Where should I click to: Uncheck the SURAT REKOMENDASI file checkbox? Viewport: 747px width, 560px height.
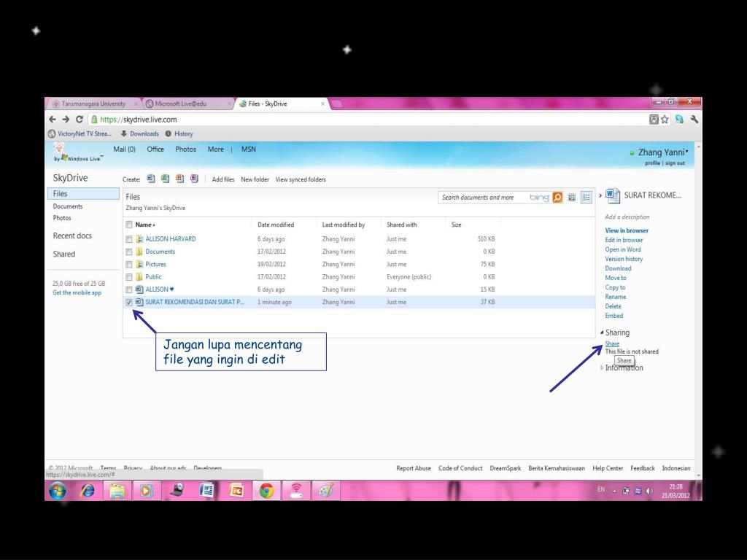(x=128, y=302)
